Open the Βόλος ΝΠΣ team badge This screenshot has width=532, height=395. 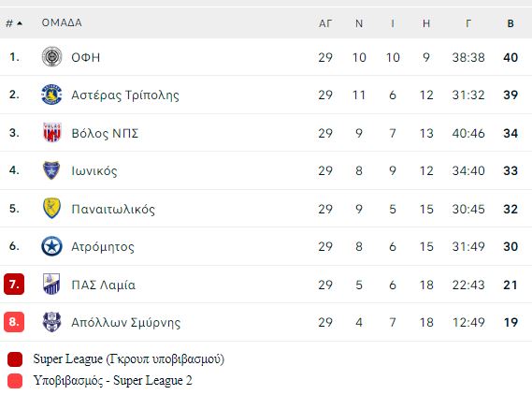(52, 133)
